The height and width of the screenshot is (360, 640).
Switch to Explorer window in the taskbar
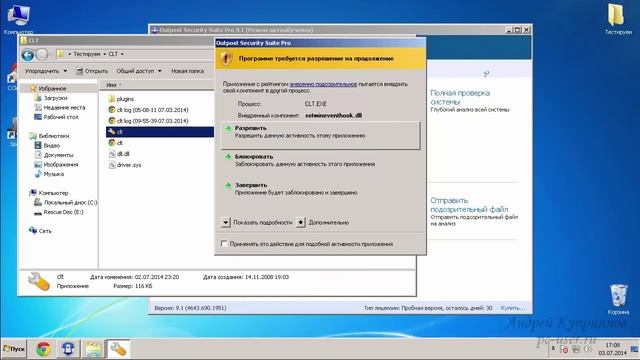[93, 349]
